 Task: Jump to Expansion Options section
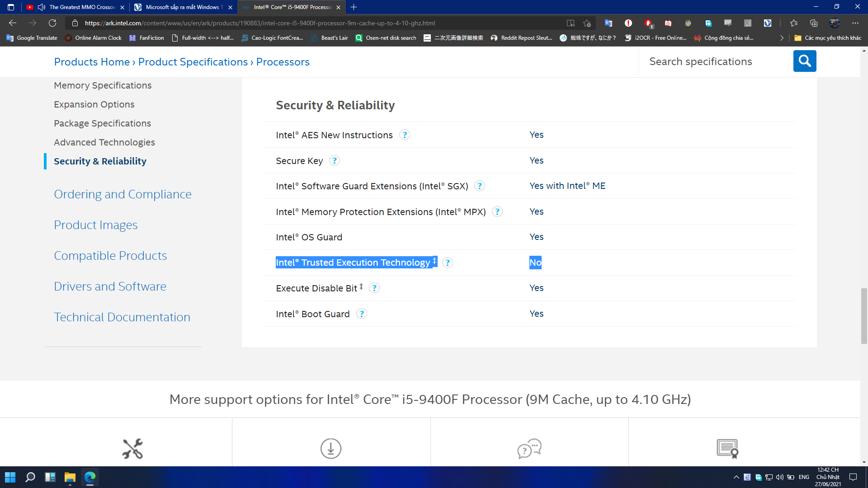[94, 104]
